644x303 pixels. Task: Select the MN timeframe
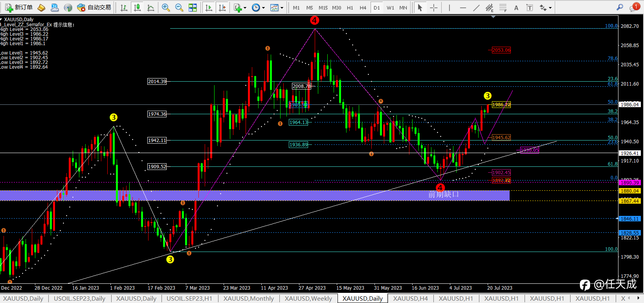tap(403, 7)
